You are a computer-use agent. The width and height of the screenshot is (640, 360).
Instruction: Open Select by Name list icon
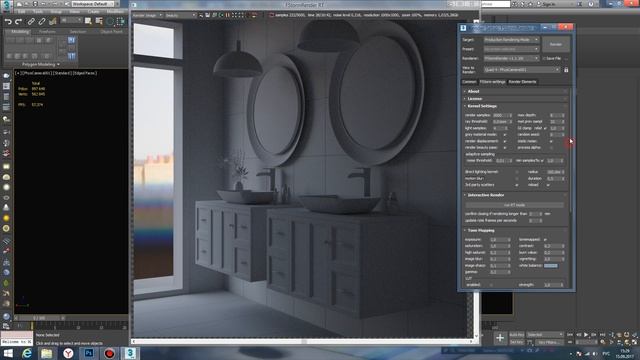pyautogui.click(x=99, y=21)
